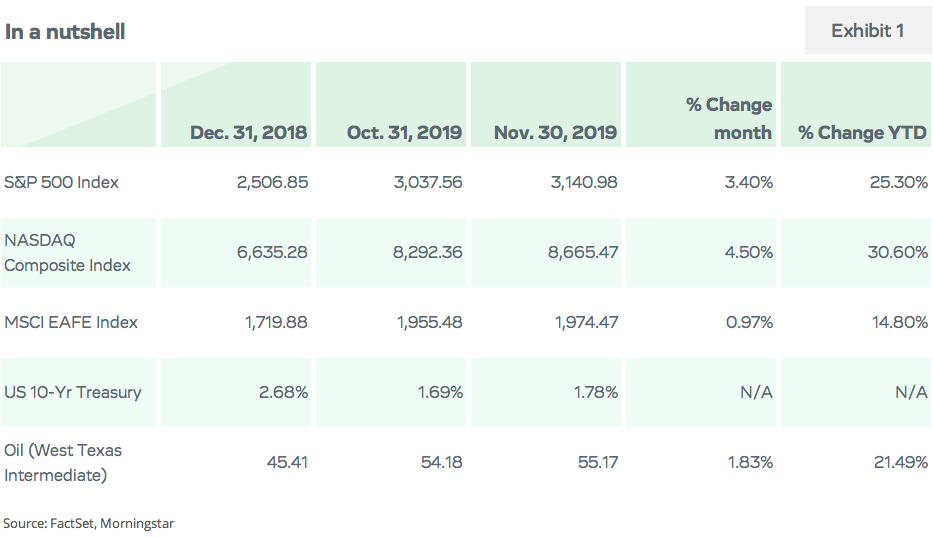933x537 pixels.
Task: Click the S&P 500 value 3,140.98
Action: 584,182
